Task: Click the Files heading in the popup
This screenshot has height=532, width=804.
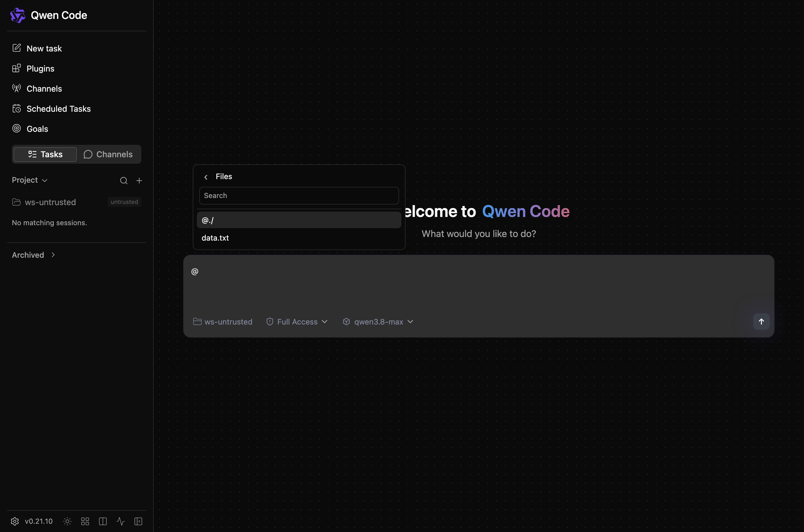Action: pyautogui.click(x=224, y=176)
